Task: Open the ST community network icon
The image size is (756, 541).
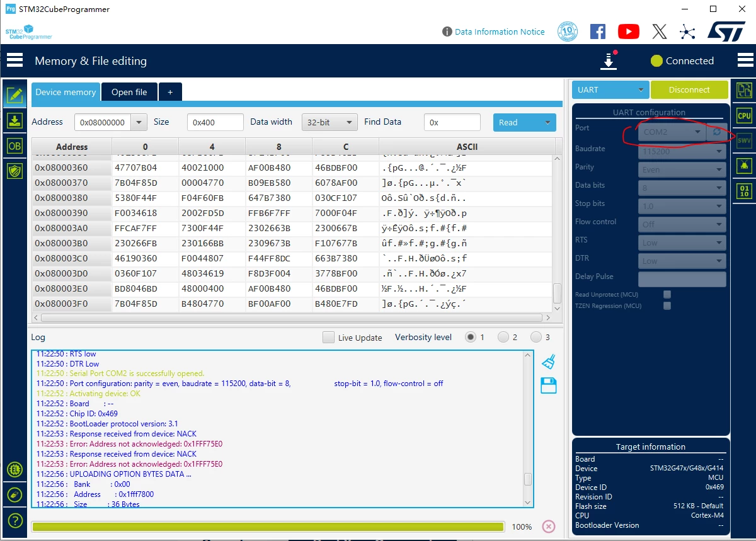Action: (x=687, y=31)
